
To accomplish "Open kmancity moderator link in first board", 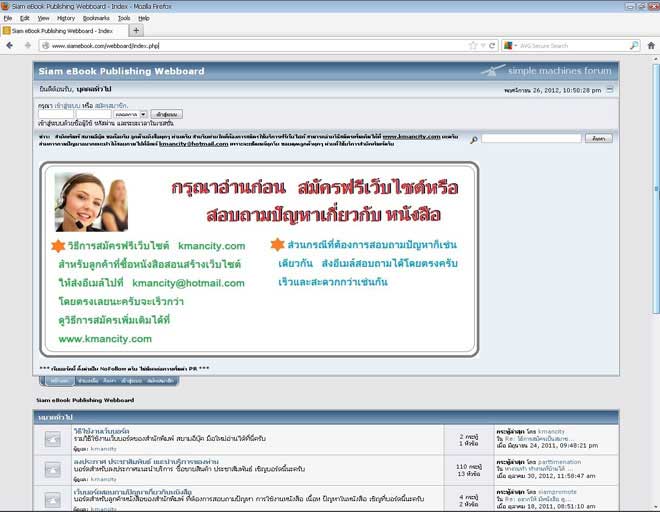I will (104, 449).
